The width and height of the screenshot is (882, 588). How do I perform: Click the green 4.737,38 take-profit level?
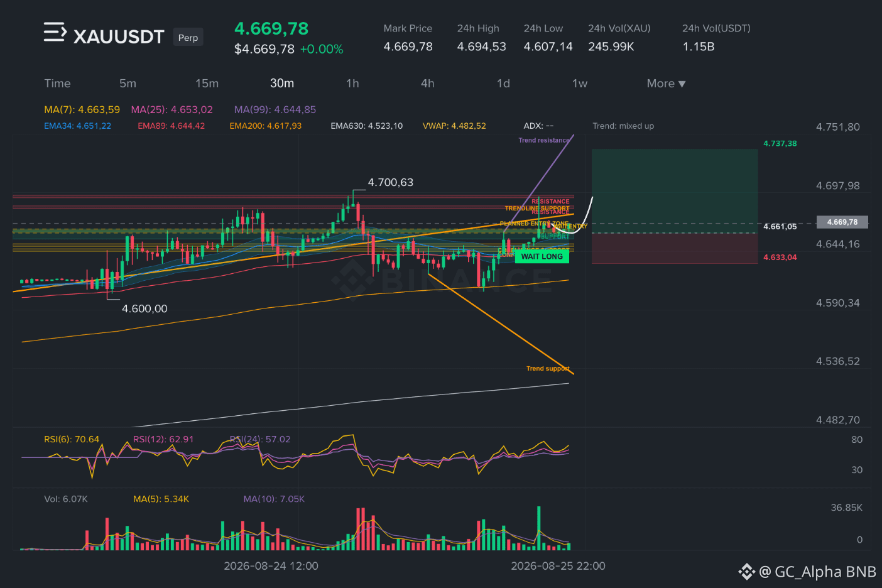pyautogui.click(x=780, y=144)
